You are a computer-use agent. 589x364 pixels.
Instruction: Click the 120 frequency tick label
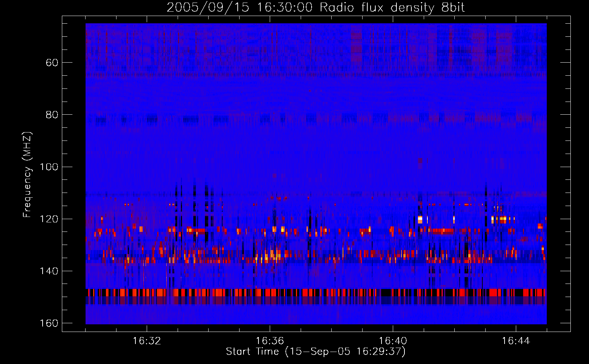click(x=49, y=219)
